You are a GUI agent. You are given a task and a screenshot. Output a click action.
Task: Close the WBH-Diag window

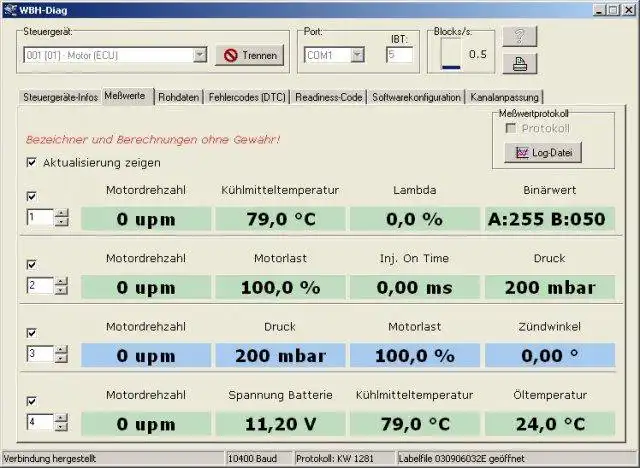(629, 10)
